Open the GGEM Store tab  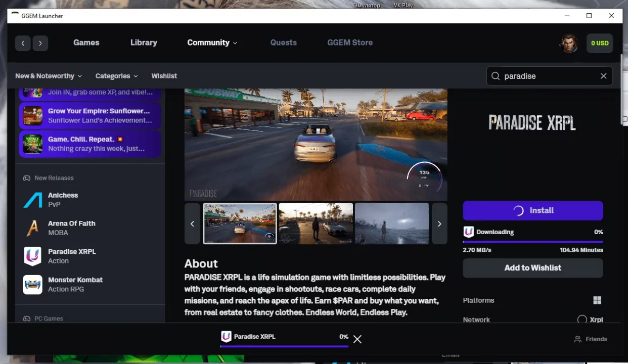[x=350, y=42]
